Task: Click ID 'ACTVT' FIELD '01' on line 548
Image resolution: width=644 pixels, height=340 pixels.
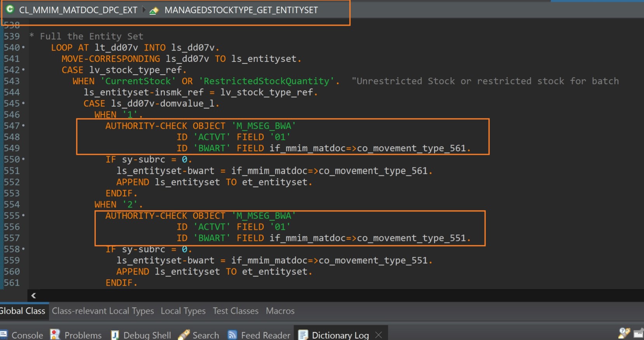Action: (x=234, y=137)
